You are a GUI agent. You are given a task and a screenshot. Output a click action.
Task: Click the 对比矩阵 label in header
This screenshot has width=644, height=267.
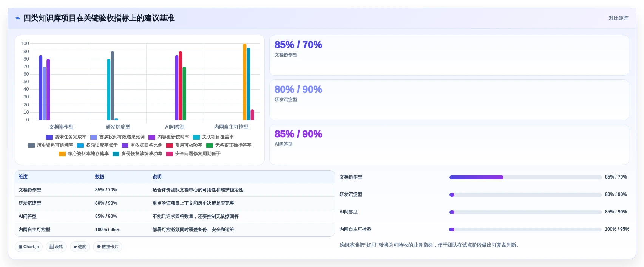(x=618, y=18)
